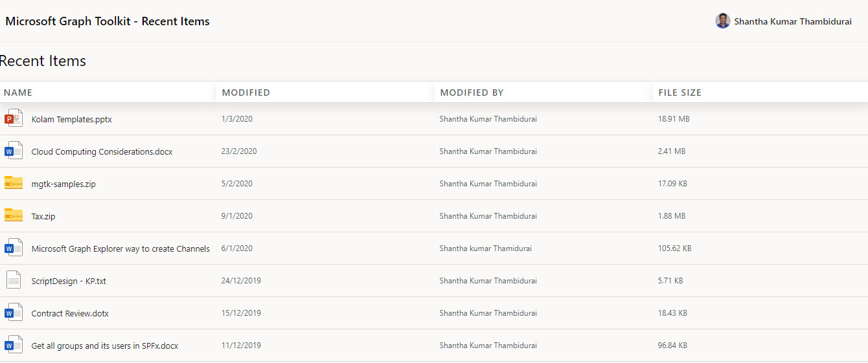Click the modified-by name in Tax.zip row
The width and height of the screenshot is (868, 363).
click(x=488, y=216)
